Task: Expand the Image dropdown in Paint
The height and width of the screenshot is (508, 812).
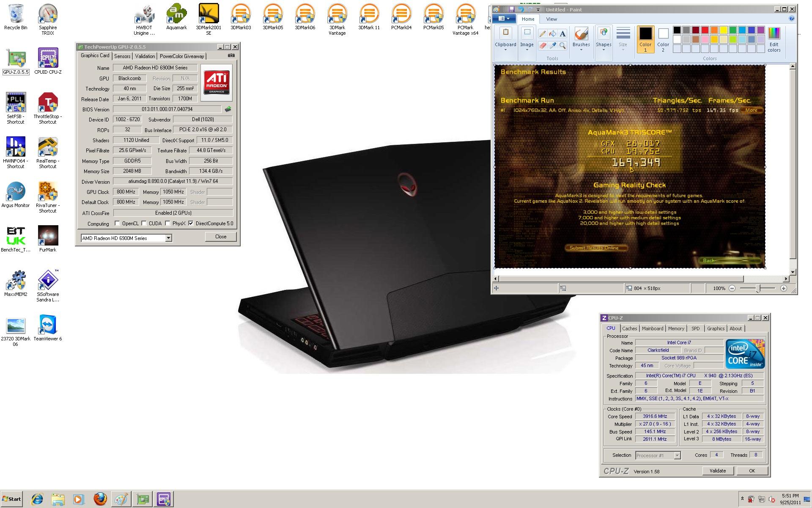Action: [x=527, y=50]
